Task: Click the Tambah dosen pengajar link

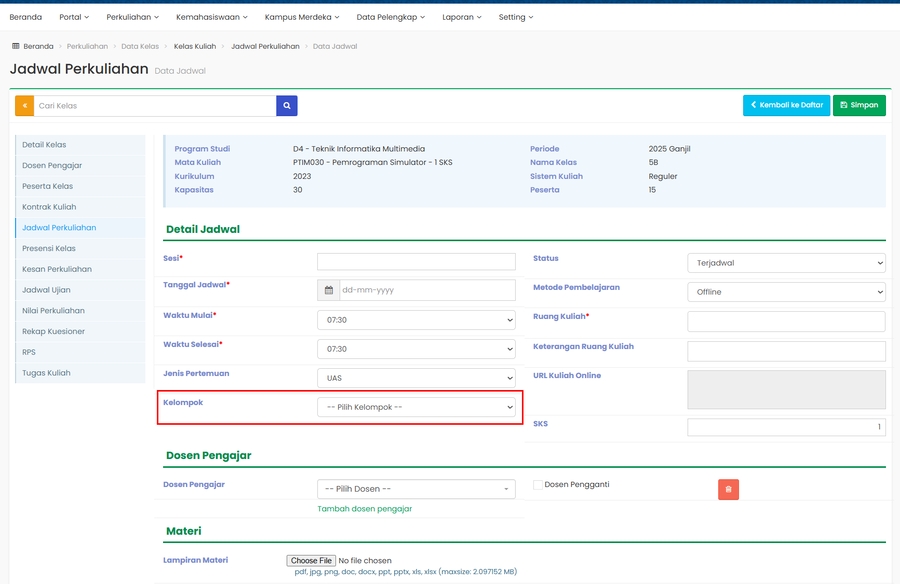Action: coord(364,509)
